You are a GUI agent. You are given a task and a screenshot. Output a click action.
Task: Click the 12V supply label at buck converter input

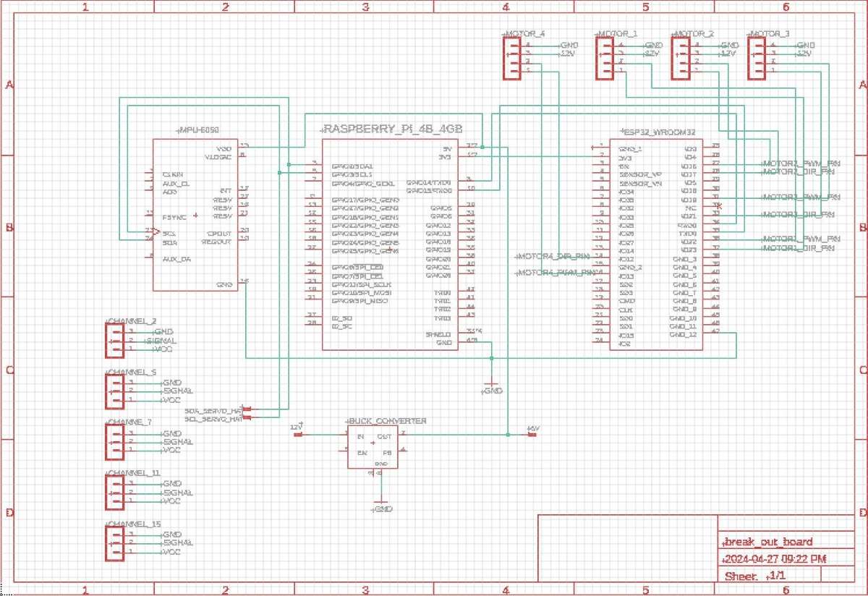tap(297, 427)
